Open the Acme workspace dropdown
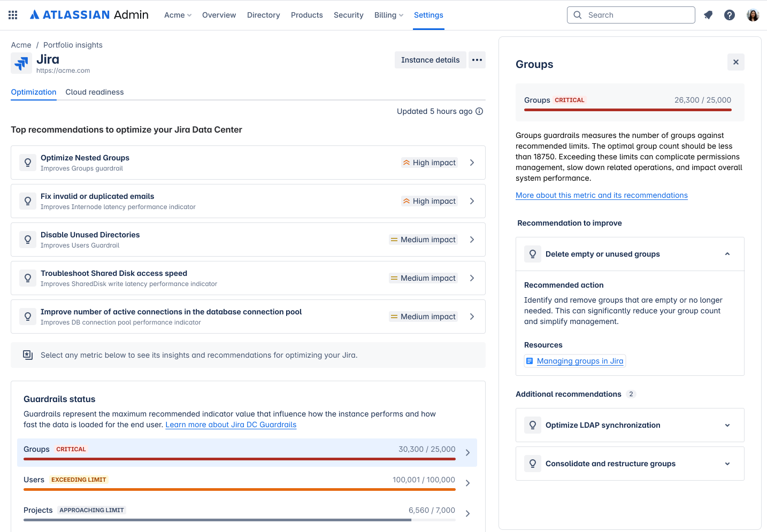767x532 pixels. [178, 15]
